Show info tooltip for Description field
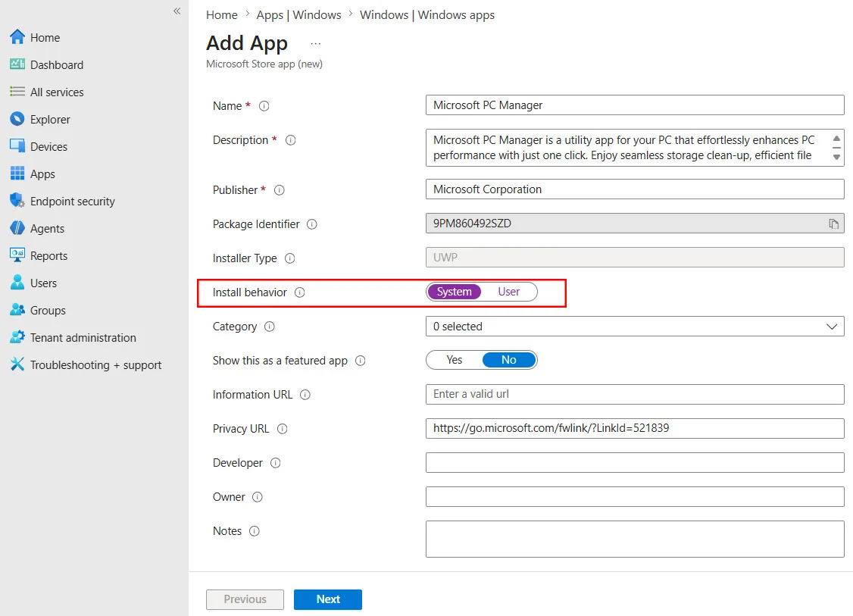The height and width of the screenshot is (616, 853). tap(290, 140)
